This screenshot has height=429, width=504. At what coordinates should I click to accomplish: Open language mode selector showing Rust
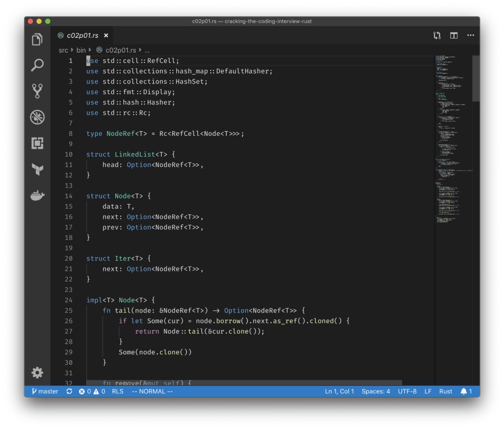point(445,391)
